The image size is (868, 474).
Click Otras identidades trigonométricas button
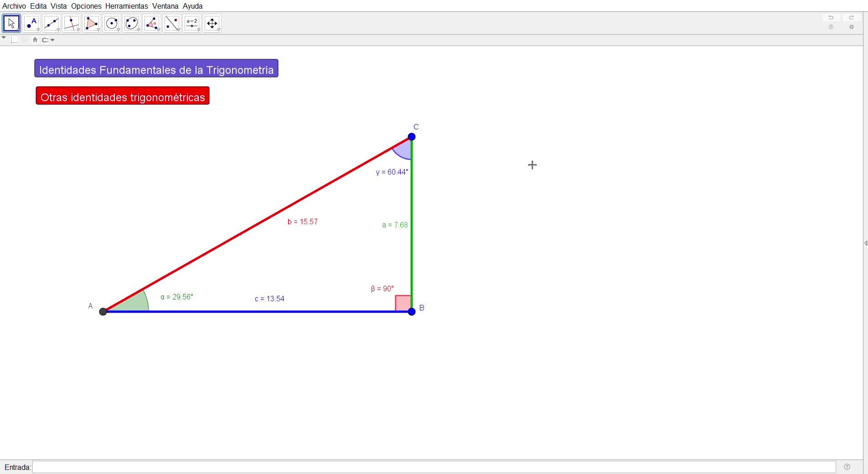pyautogui.click(x=123, y=96)
